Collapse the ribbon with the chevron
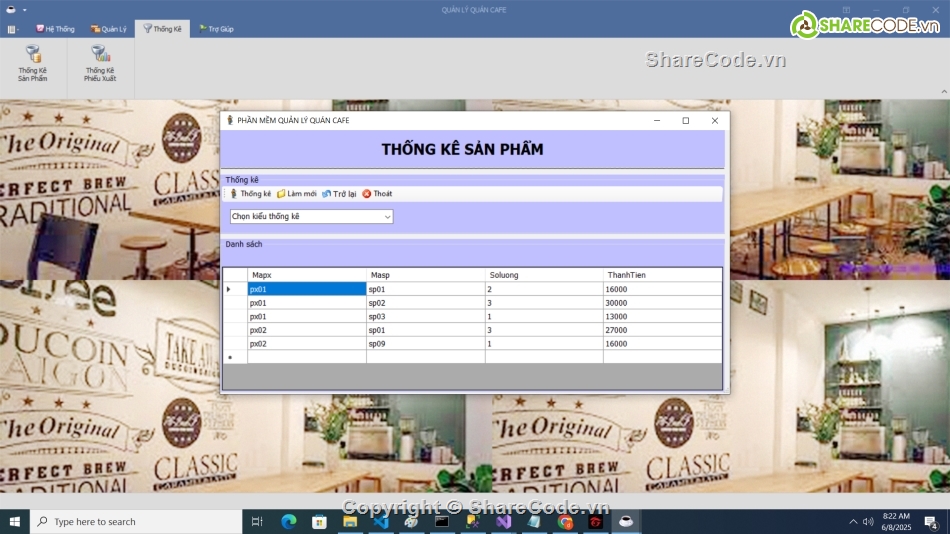The image size is (950, 534). pos(944,92)
